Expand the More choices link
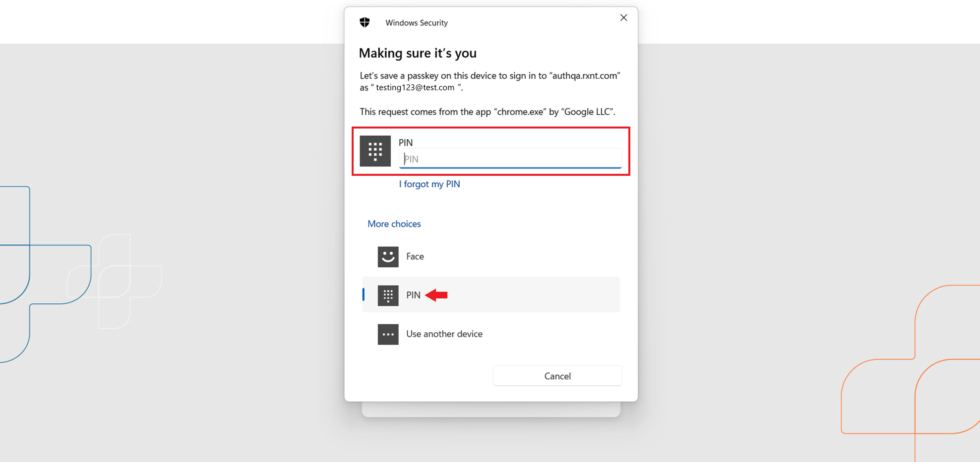The image size is (980, 462). click(x=394, y=224)
